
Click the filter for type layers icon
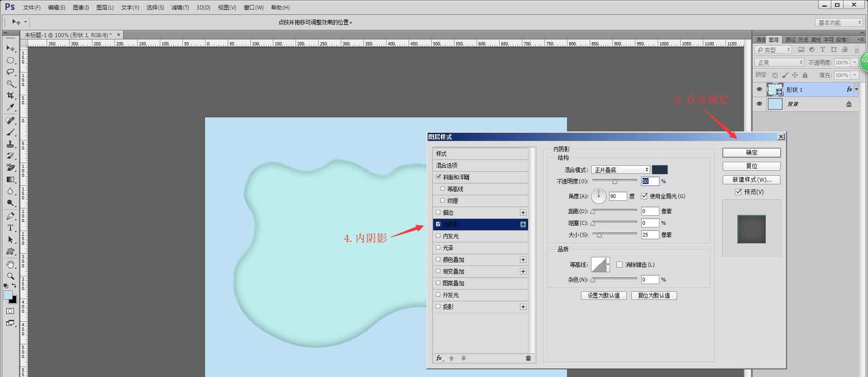tap(823, 50)
